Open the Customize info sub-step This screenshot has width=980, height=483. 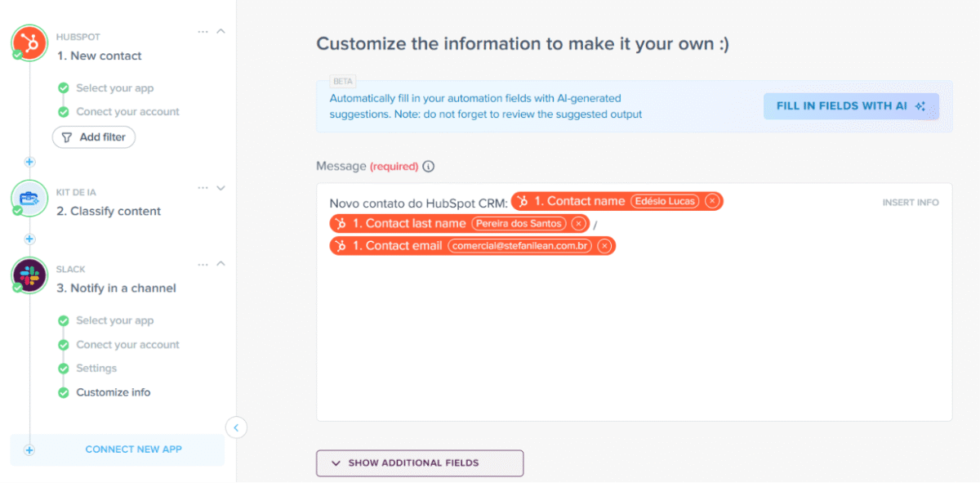coord(114,392)
